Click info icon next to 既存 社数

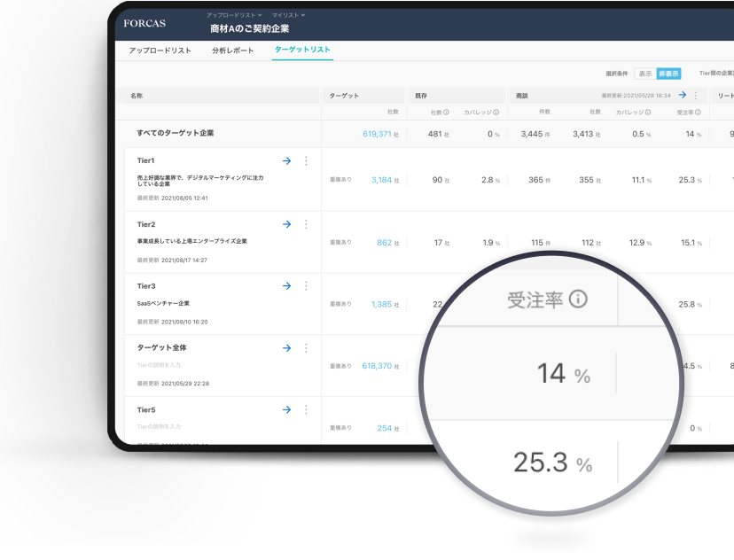(x=446, y=113)
